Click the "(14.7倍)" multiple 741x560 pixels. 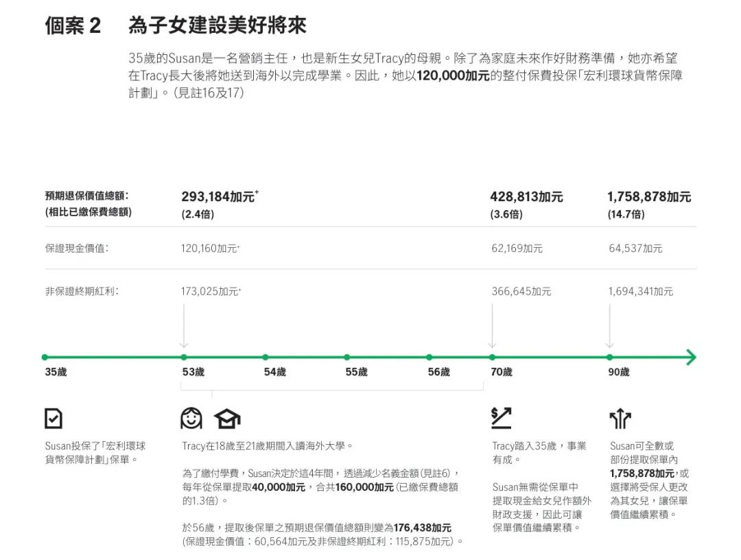(x=626, y=214)
